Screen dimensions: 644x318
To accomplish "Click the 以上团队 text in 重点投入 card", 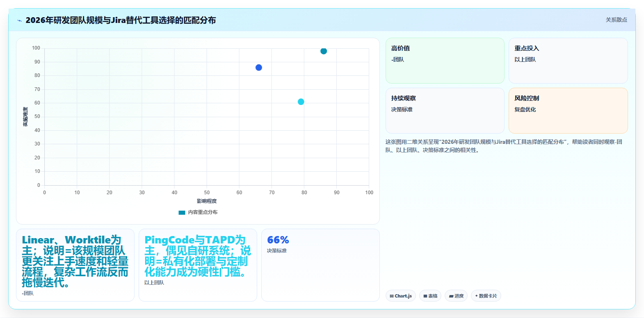I will click(525, 59).
